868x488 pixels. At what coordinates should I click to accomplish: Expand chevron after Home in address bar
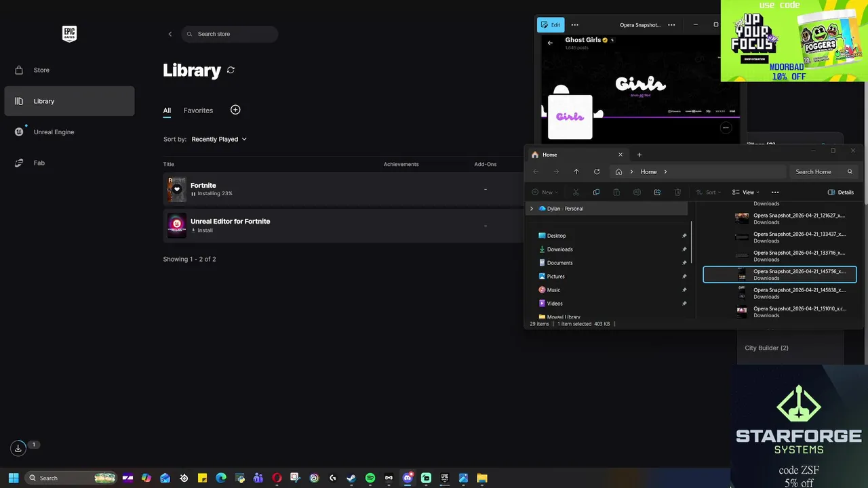pyautogui.click(x=665, y=172)
